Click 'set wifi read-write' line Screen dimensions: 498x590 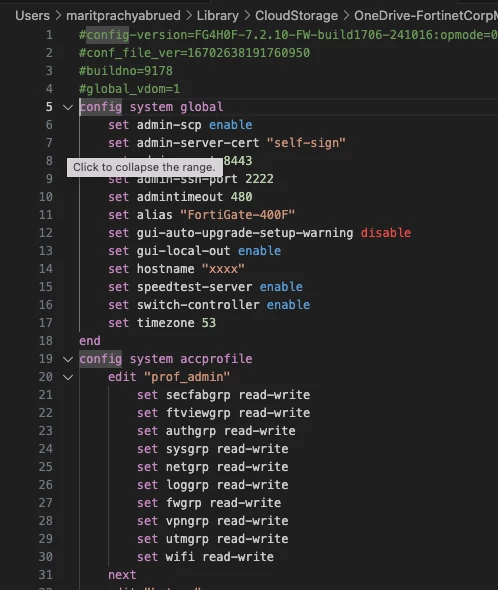(x=205, y=557)
